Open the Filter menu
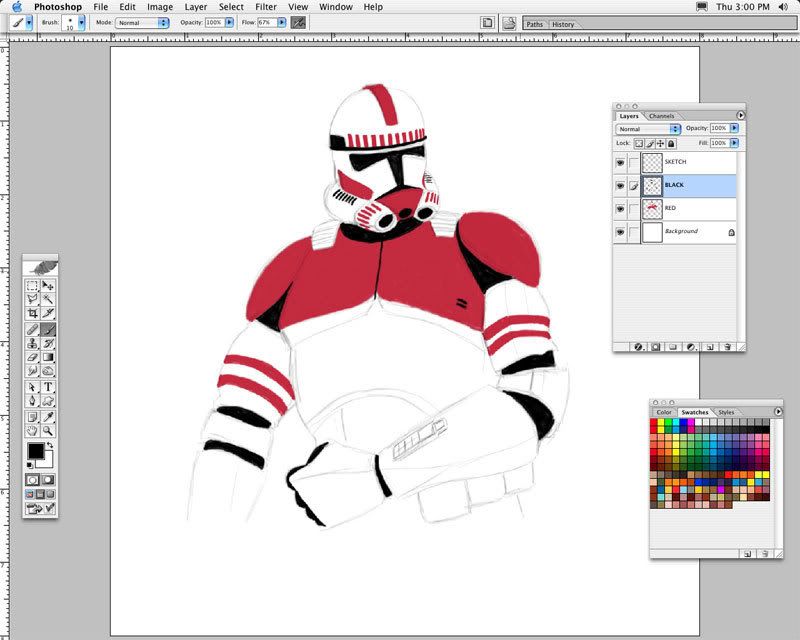Image resolution: width=800 pixels, height=640 pixels. [x=266, y=7]
